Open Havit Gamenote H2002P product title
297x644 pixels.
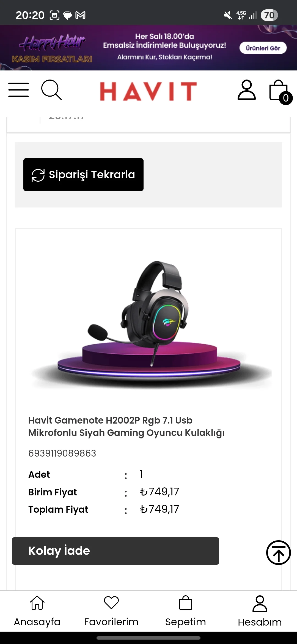pyautogui.click(x=126, y=426)
